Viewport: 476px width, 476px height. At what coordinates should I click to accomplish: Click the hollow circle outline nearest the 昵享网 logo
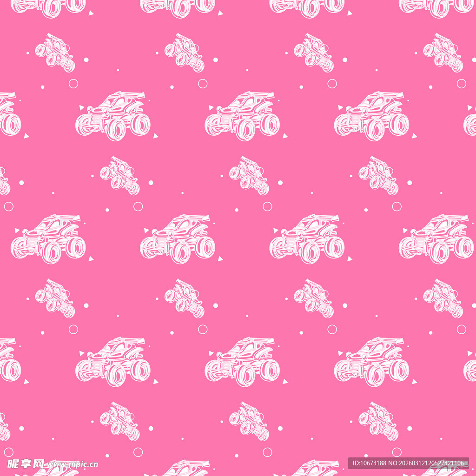(9, 452)
